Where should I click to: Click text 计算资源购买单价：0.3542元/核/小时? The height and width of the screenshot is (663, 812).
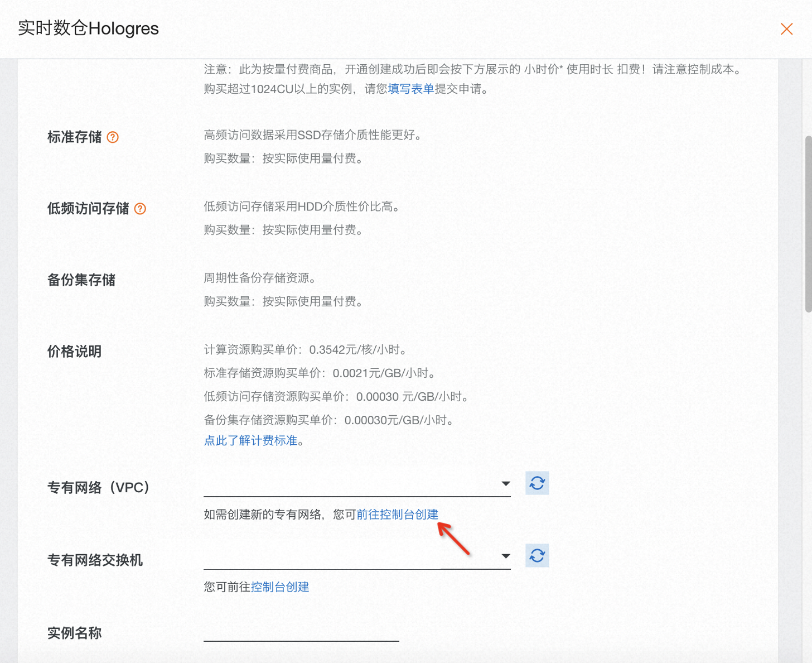click(306, 350)
